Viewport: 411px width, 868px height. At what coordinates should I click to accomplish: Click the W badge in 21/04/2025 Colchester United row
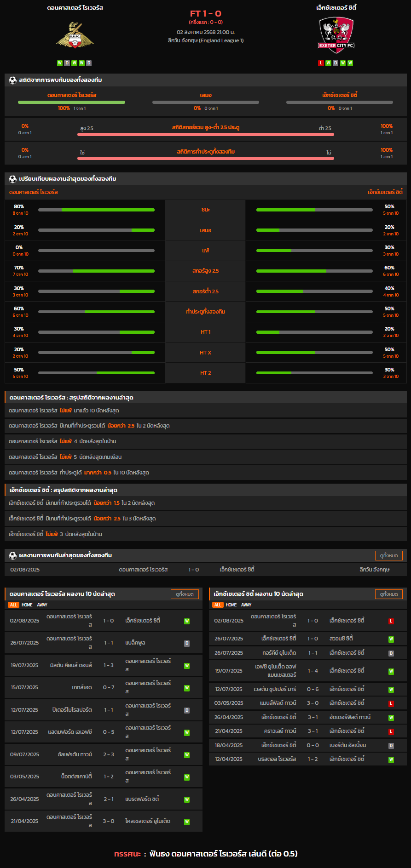187,822
